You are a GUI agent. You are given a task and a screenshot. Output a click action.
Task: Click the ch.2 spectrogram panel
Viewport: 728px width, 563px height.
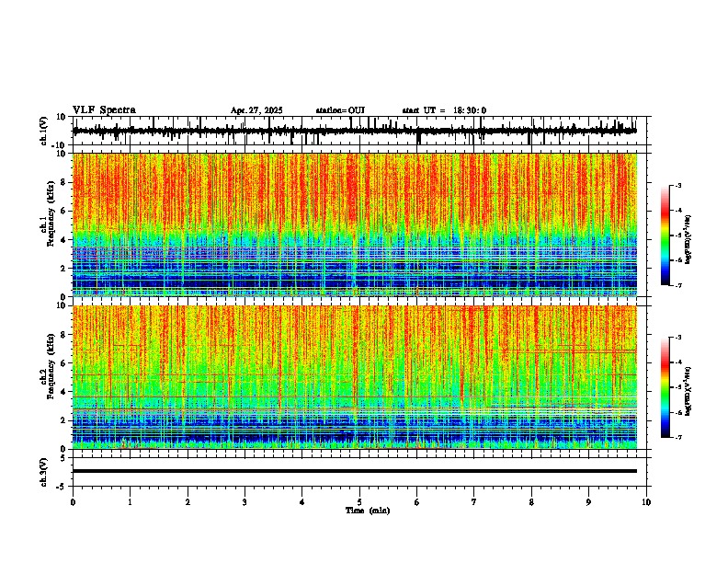[355, 377]
